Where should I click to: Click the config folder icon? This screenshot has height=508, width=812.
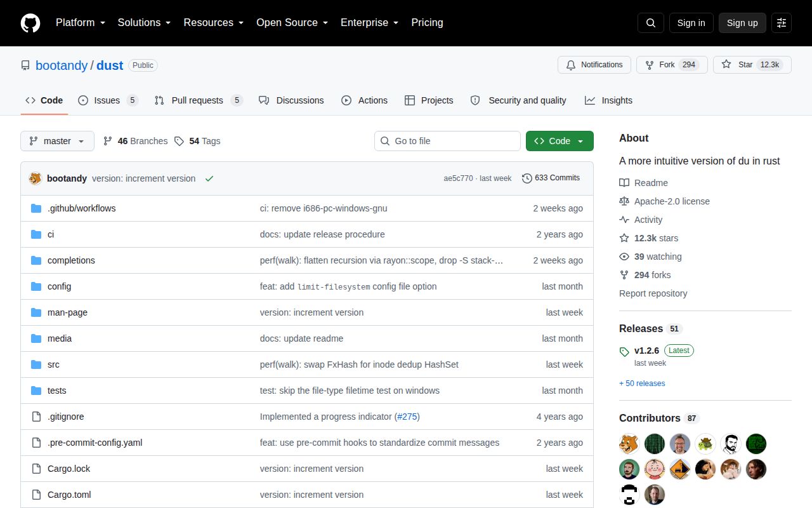click(36, 286)
